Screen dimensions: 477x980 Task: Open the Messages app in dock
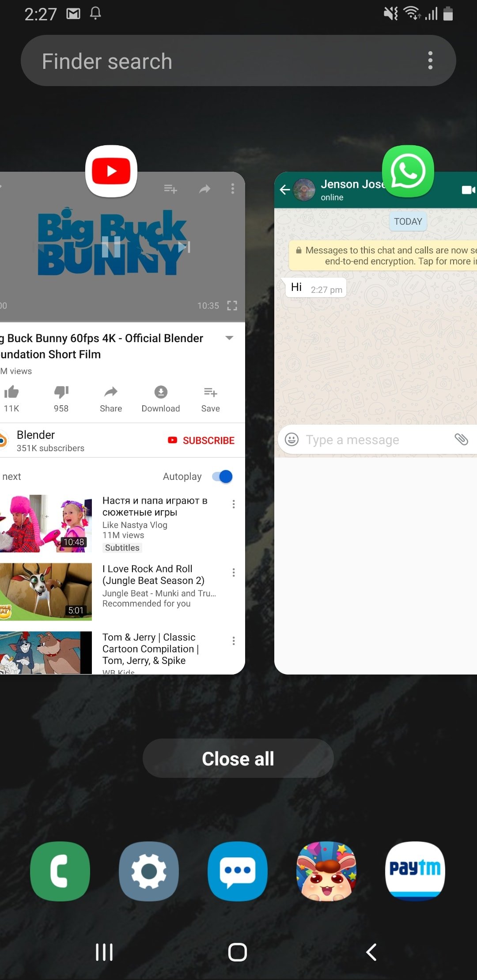click(238, 871)
